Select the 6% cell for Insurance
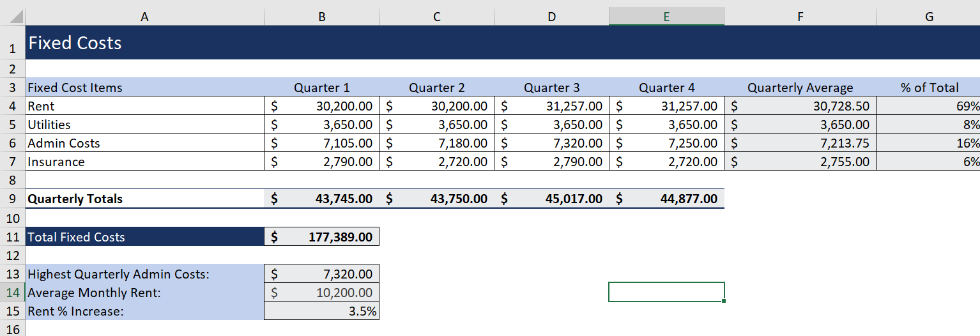The width and height of the screenshot is (980, 336). click(928, 162)
